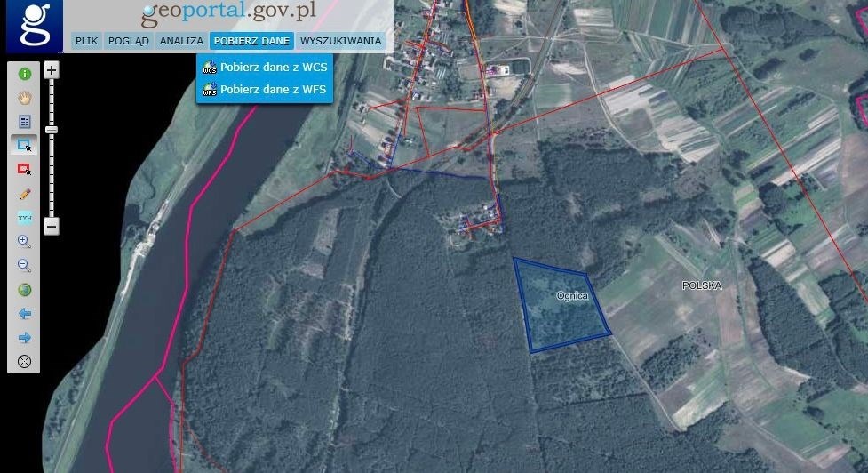The image size is (868, 473).
Task: Click the zoom slider handle
Action: (52, 130)
